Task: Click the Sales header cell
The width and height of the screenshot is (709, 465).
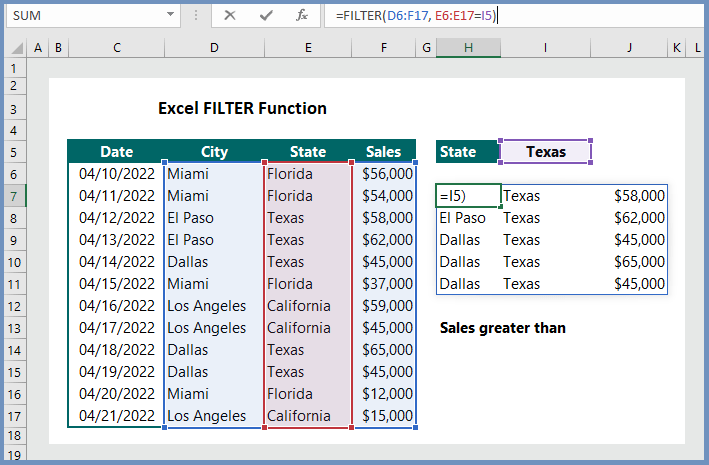Action: point(383,152)
